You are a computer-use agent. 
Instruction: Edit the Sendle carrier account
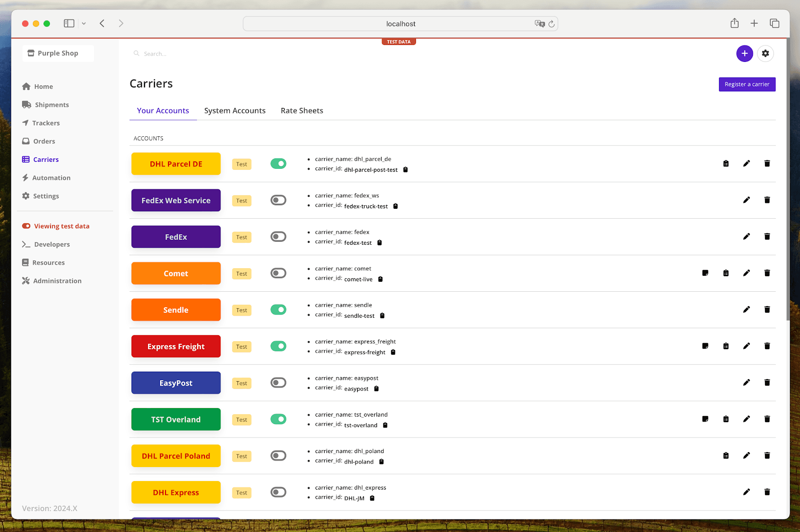point(746,309)
